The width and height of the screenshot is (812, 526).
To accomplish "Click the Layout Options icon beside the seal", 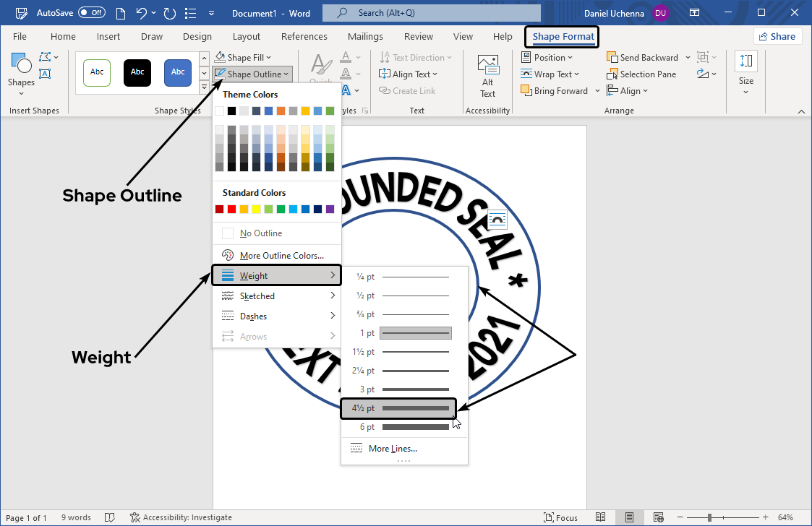I will point(498,219).
